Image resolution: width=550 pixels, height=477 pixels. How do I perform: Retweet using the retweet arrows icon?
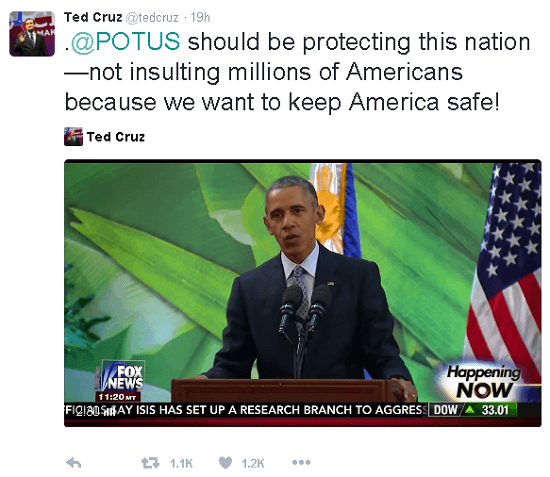pos(150,463)
